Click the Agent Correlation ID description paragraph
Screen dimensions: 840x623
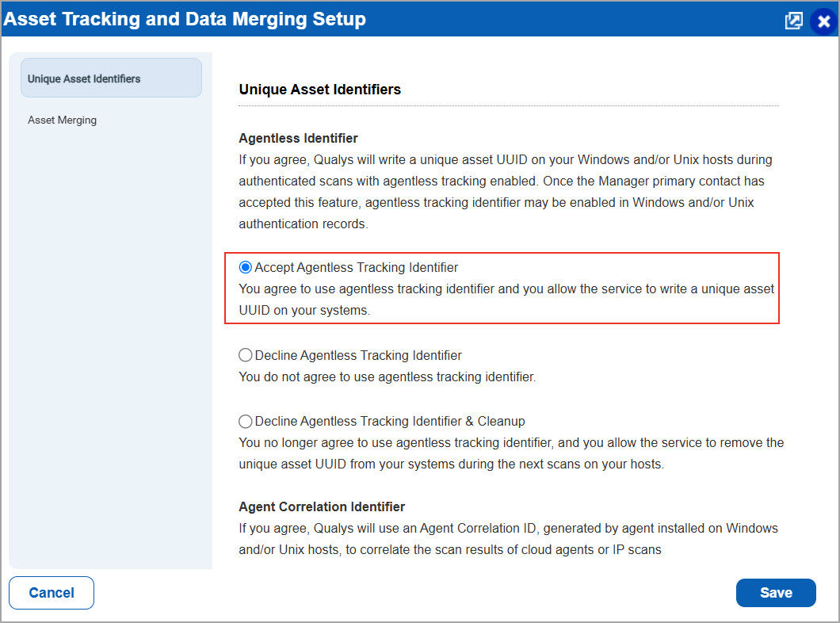(508, 538)
